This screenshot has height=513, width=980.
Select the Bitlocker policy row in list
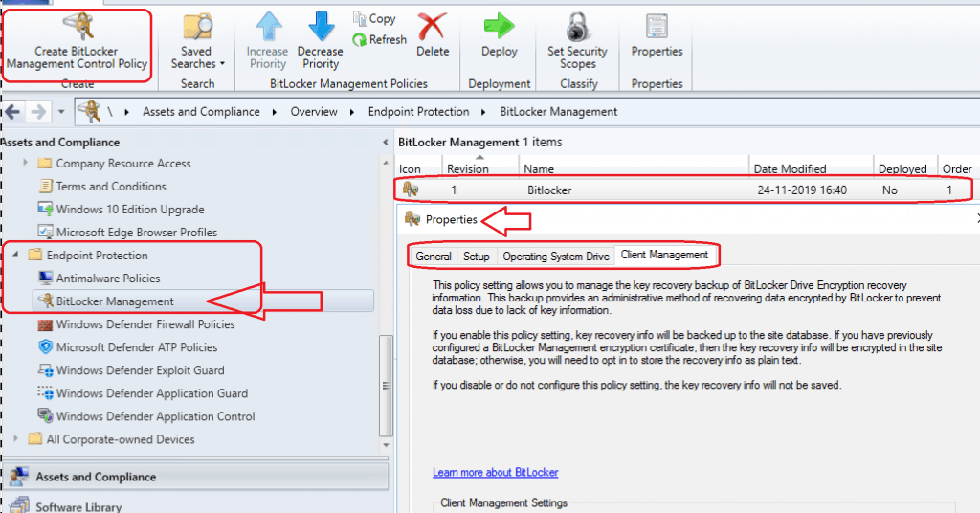pyautogui.click(x=549, y=190)
